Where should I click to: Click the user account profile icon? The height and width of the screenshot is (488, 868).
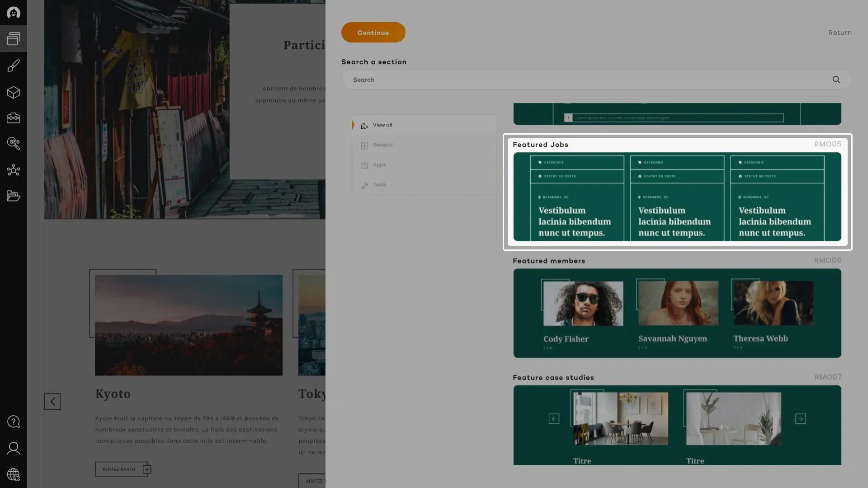coord(14,448)
